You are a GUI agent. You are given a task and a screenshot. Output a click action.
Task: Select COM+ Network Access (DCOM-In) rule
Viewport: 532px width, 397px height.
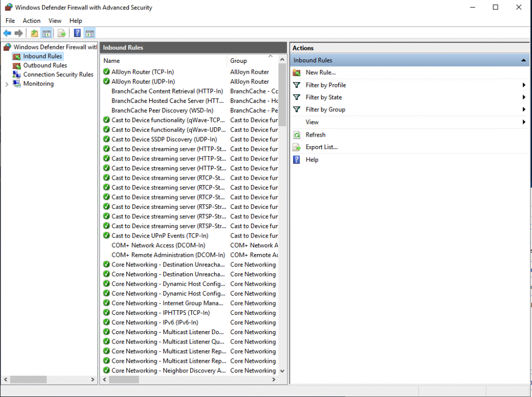coord(189,245)
